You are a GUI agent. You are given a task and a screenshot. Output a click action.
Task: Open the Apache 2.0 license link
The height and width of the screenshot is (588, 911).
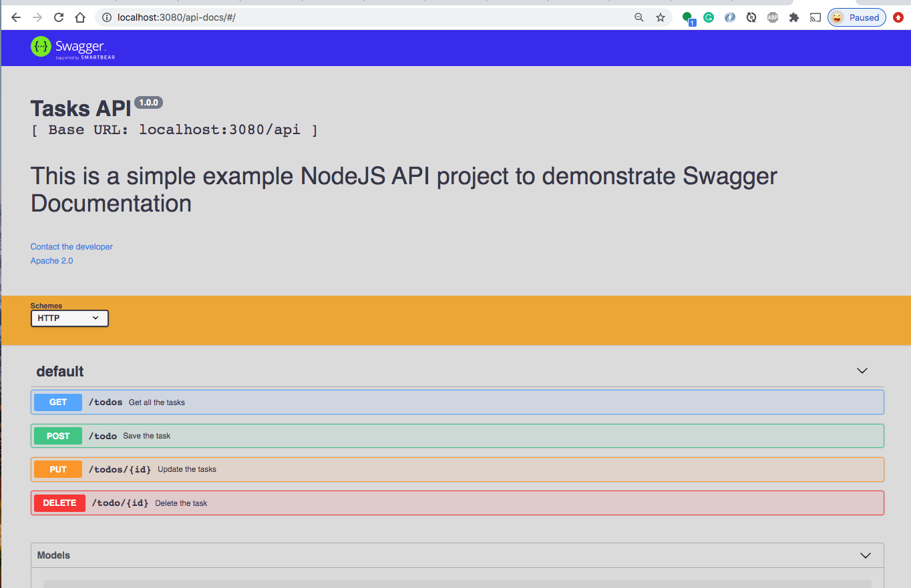(52, 260)
